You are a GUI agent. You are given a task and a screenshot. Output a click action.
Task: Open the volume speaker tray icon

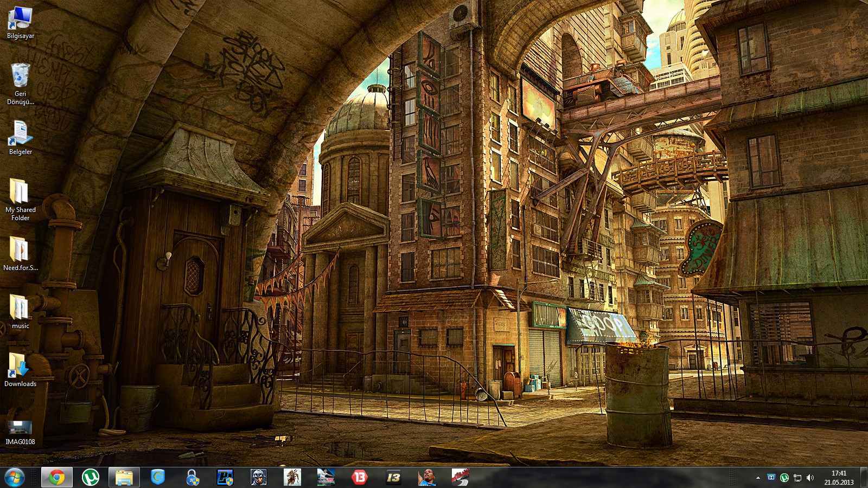point(810,478)
